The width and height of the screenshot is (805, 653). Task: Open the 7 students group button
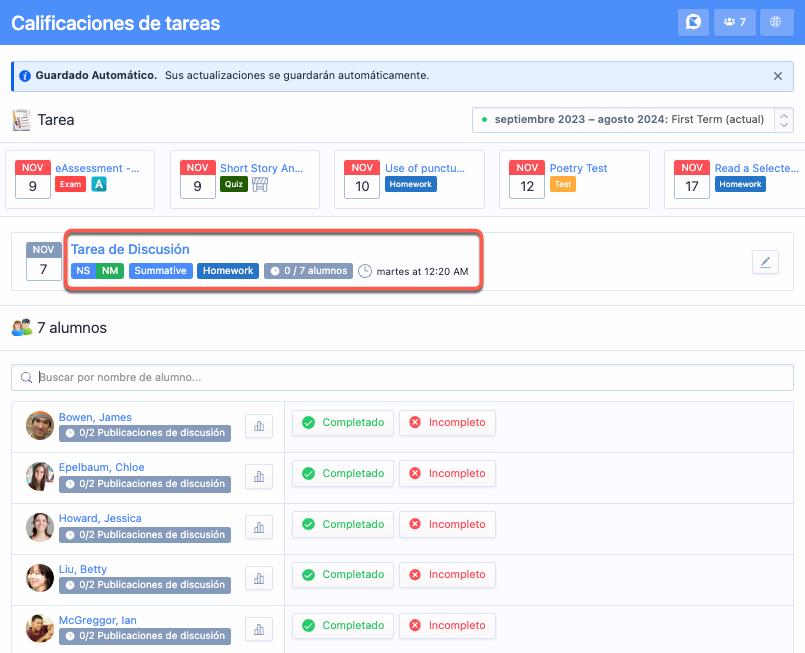coord(735,22)
